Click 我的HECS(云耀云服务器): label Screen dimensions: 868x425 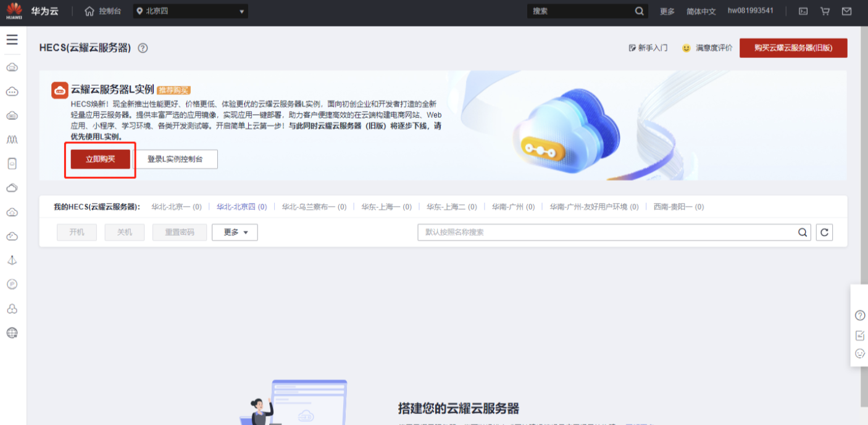[x=97, y=207]
